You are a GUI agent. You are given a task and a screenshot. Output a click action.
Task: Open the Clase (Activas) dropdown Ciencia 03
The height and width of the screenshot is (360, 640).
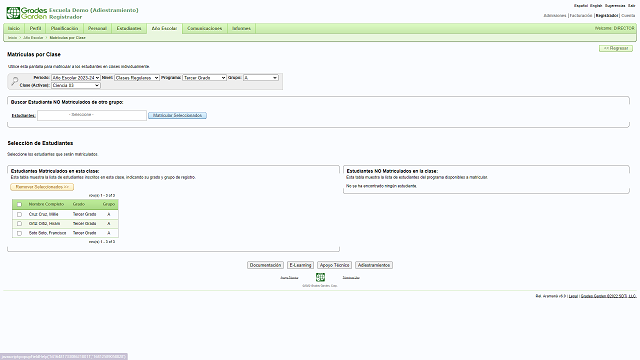pyautogui.click(x=76, y=85)
